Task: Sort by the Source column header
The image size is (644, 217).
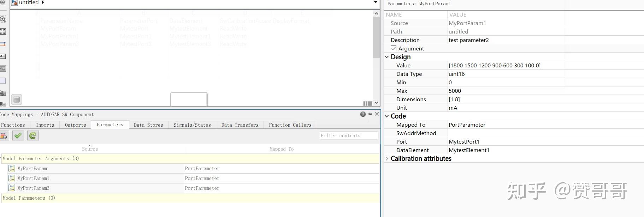Action: point(90,149)
